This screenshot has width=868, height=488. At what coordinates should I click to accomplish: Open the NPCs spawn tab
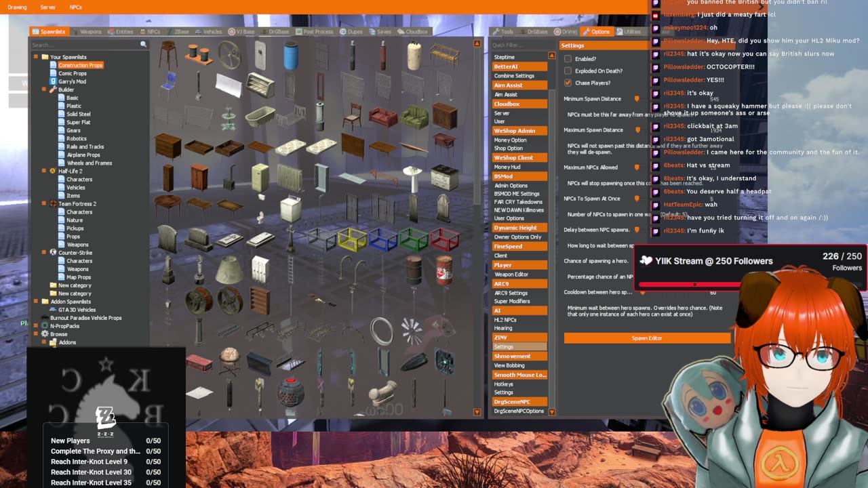click(151, 31)
